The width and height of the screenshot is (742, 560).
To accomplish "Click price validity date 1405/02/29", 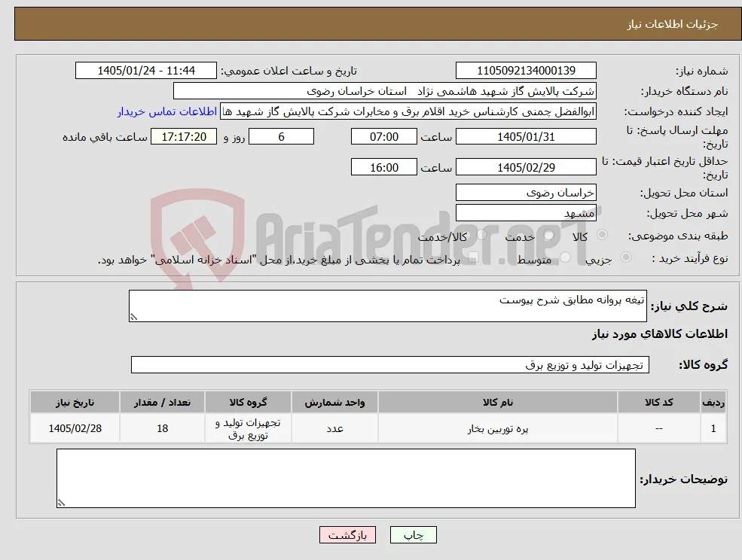I will [526, 167].
